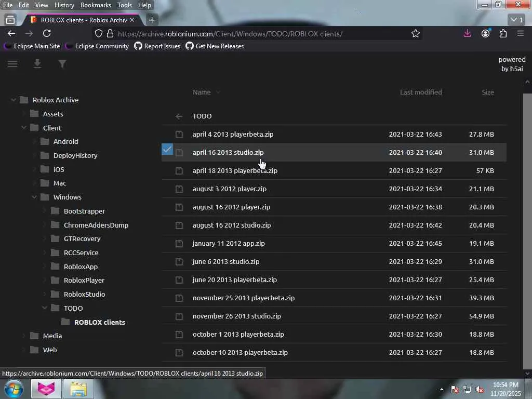This screenshot has height=399, width=532.
Task: Click the muted volume tray icon
Action: 480,390
